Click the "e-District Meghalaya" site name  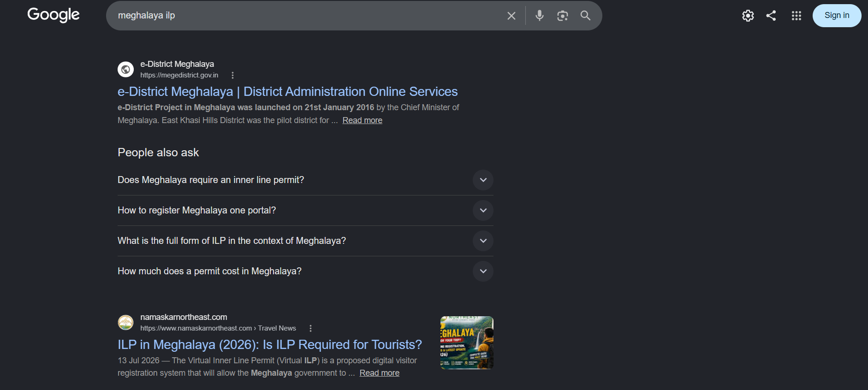(x=177, y=64)
